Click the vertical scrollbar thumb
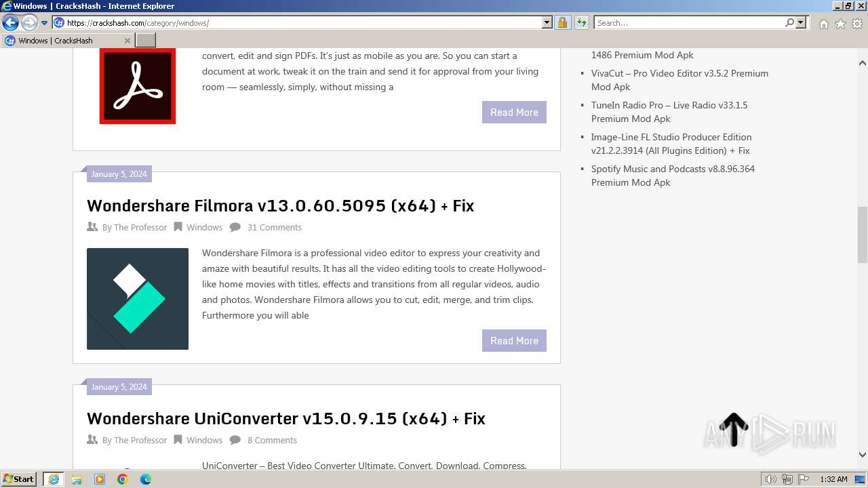The width and height of the screenshot is (868, 488). click(x=863, y=235)
